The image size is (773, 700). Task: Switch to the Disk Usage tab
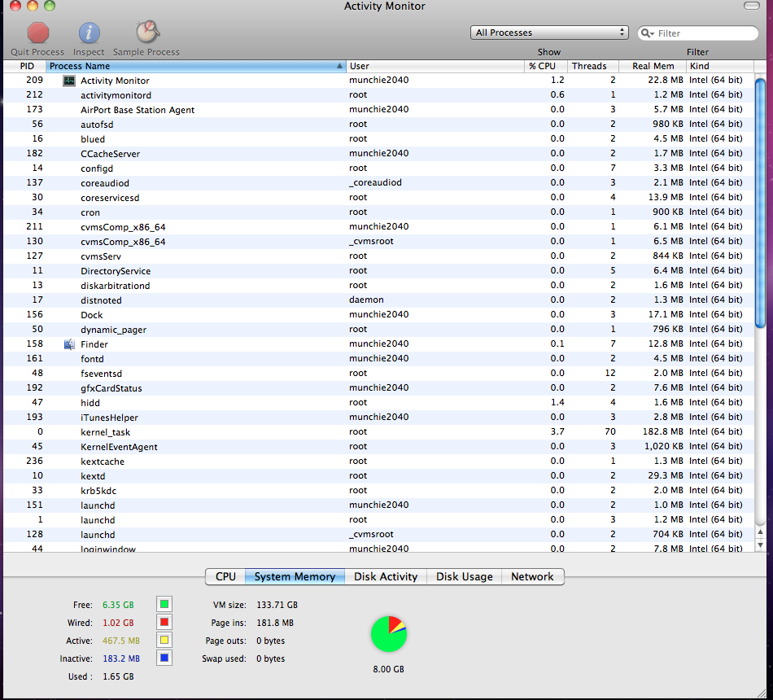click(x=464, y=576)
